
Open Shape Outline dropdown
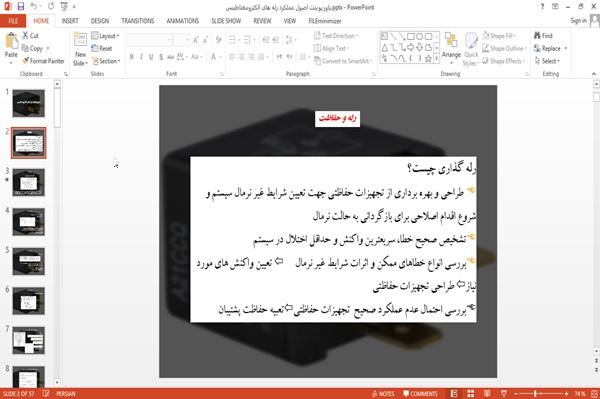504,48
